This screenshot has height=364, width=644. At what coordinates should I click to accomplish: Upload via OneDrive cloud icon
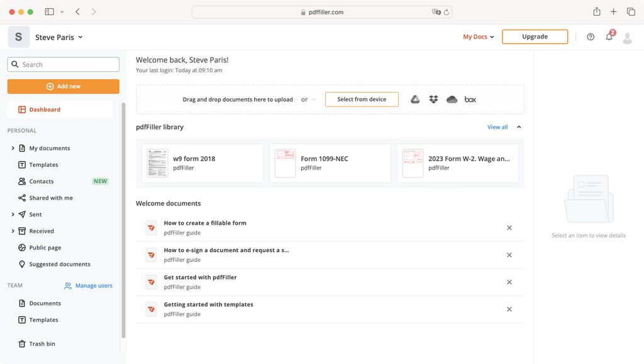[452, 99]
